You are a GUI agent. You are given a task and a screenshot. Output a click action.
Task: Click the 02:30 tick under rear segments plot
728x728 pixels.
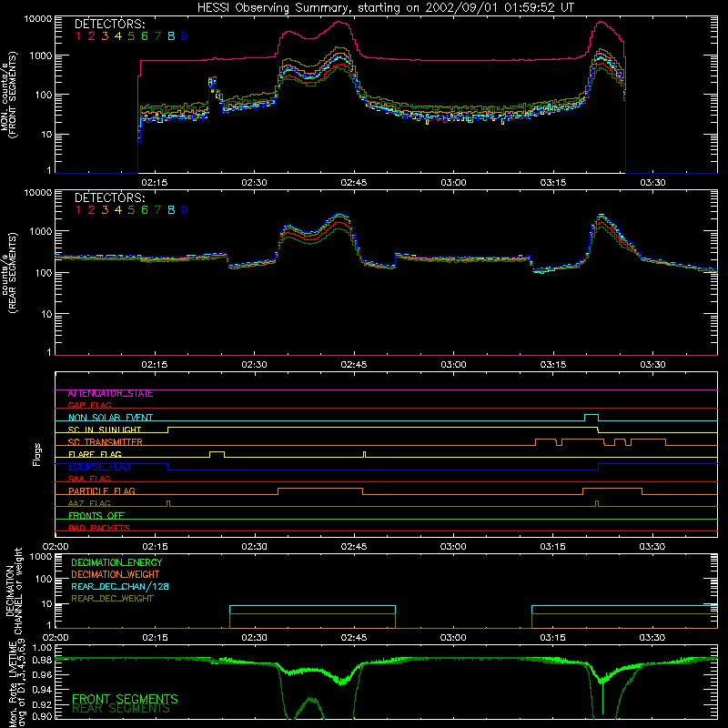click(x=255, y=365)
